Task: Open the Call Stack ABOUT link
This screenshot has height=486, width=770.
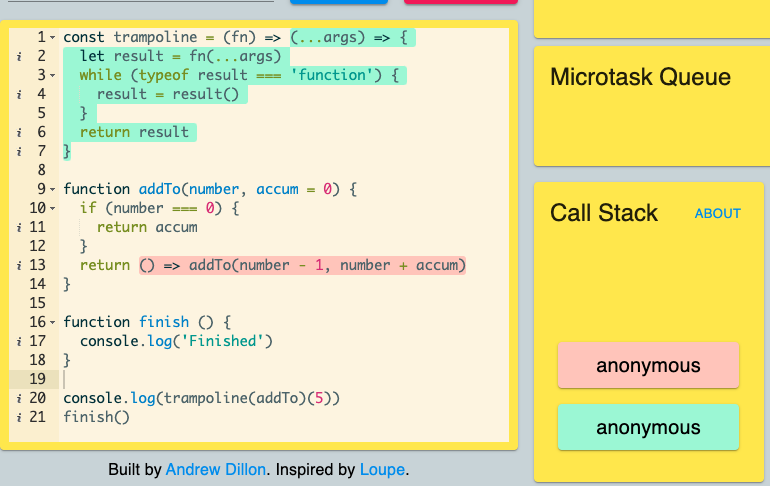Action: tap(717, 214)
